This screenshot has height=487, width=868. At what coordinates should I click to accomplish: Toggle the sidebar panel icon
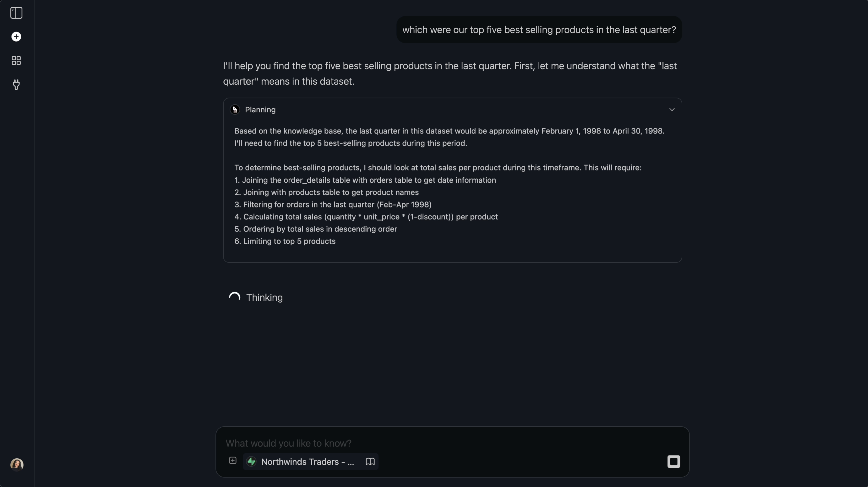point(16,13)
